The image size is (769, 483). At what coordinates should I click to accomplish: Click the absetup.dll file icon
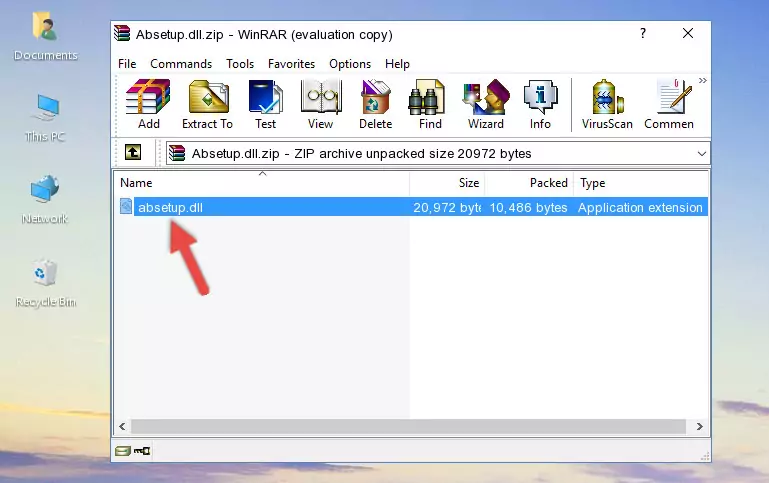126,206
